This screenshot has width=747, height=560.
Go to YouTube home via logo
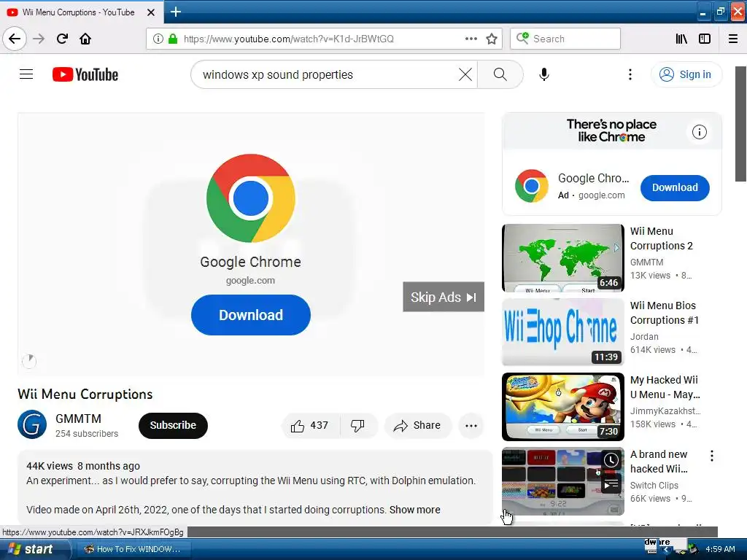click(x=85, y=74)
